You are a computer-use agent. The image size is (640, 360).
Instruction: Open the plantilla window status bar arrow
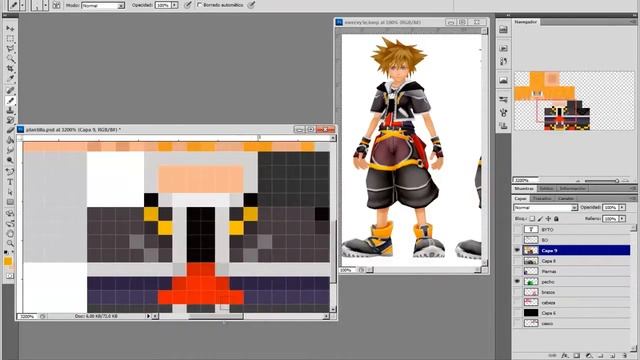[x=148, y=316]
